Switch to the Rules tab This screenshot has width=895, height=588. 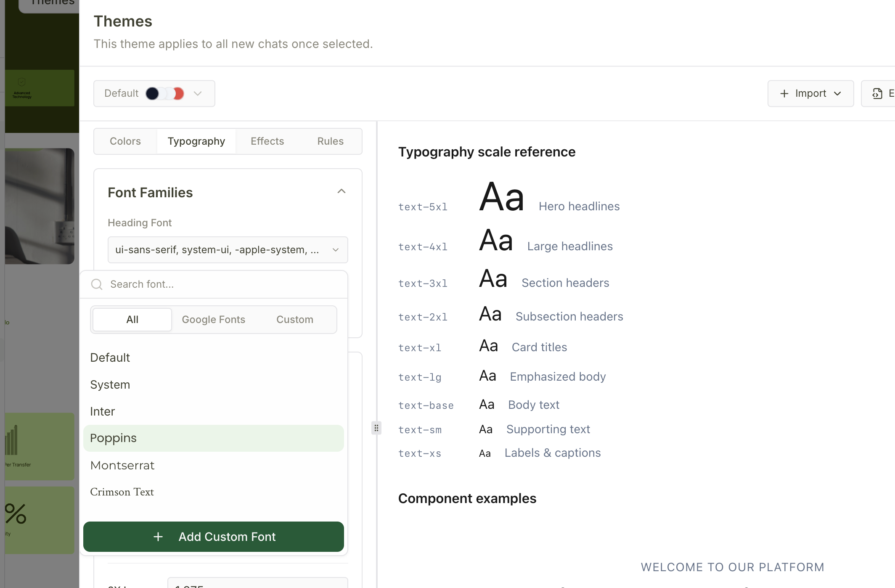(330, 141)
